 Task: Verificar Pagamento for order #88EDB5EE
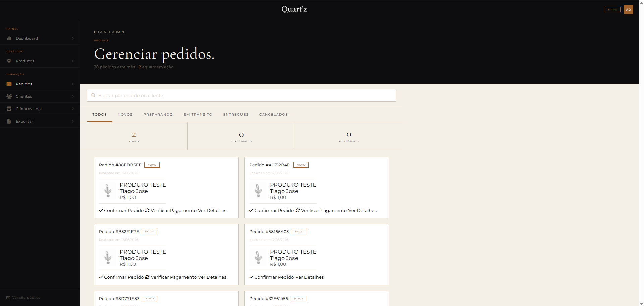tap(171, 210)
